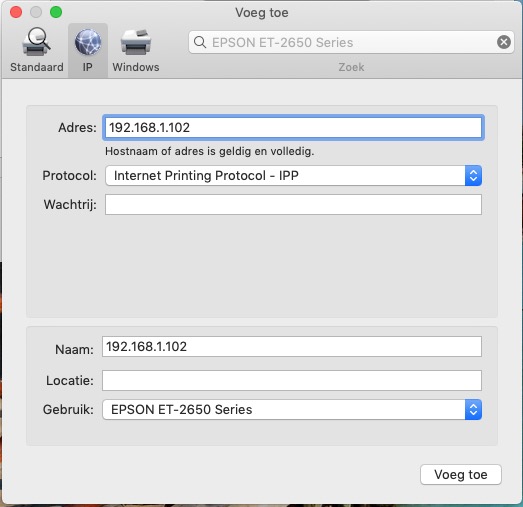Viewport: 523px width, 507px height.
Task: Click the Wachtrij text field
Action: pyautogui.click(x=293, y=204)
